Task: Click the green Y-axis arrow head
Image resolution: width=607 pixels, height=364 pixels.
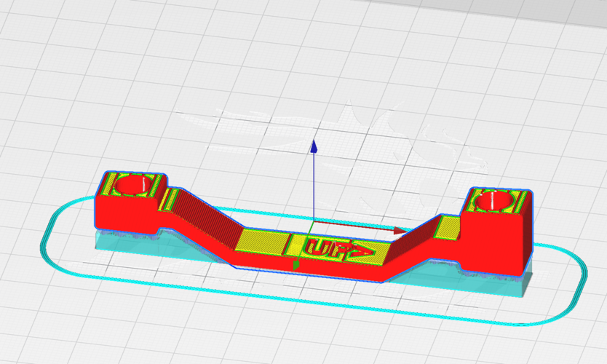Action: [x=296, y=265]
